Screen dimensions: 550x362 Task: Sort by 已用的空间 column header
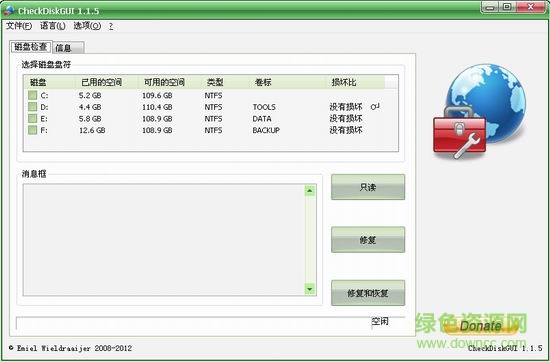pyautogui.click(x=106, y=82)
